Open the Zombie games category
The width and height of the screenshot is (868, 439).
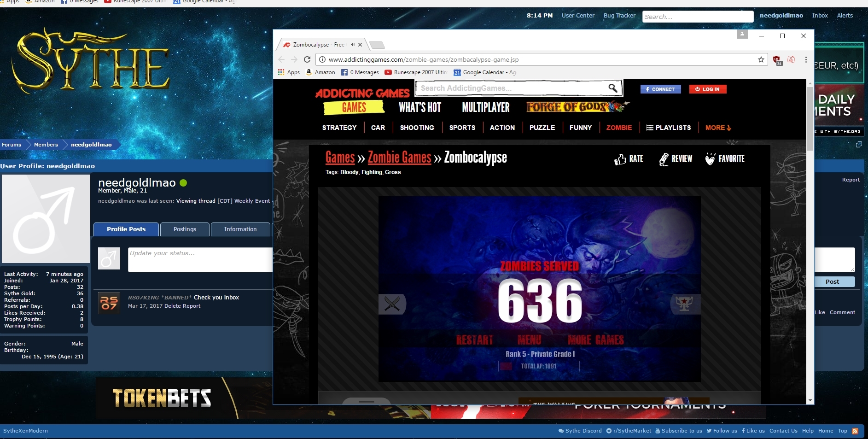(x=619, y=128)
